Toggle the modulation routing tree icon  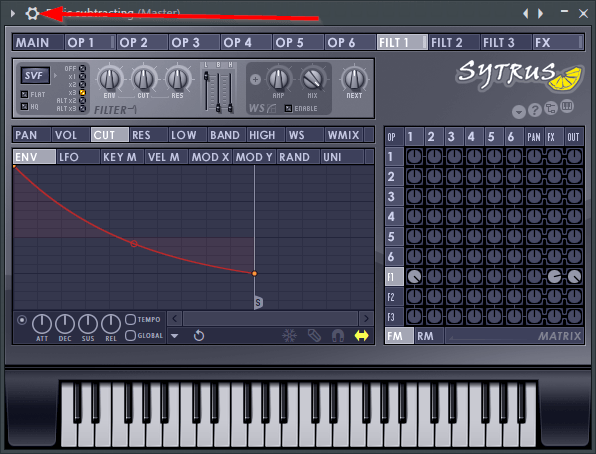(x=550, y=108)
